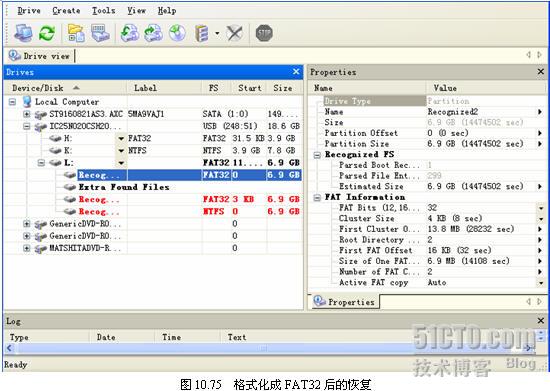Image resolution: width=550 pixels, height=391 pixels.
Task: Click arrow next to Partition Size value
Action: point(540,144)
